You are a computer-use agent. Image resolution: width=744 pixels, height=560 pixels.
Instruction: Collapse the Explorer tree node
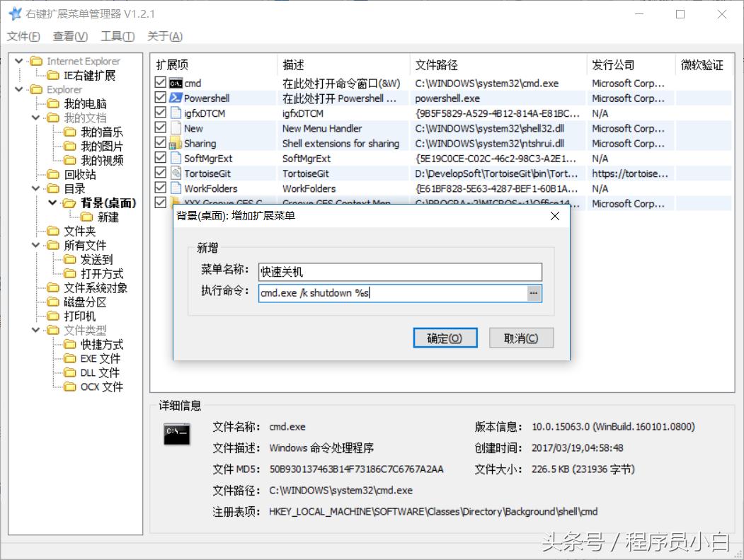[18, 89]
